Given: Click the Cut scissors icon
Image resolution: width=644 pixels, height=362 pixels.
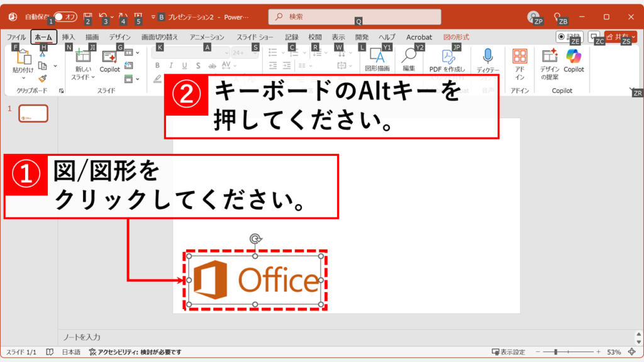Looking at the screenshot, I should click(x=42, y=54).
